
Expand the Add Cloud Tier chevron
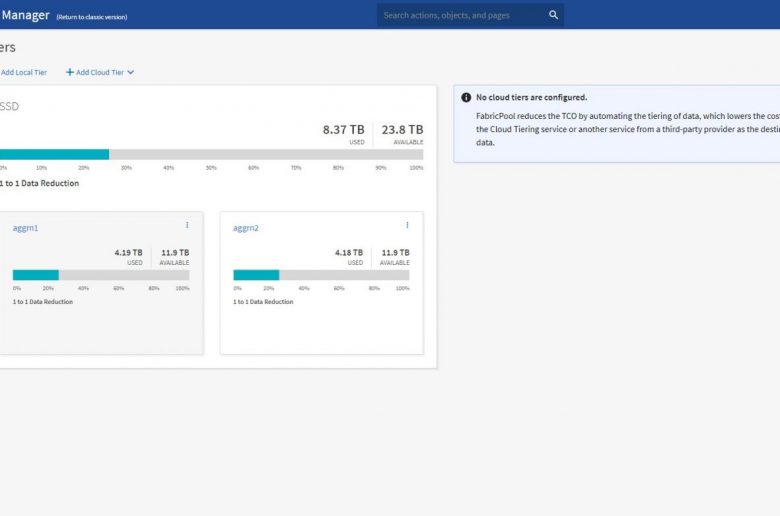130,72
